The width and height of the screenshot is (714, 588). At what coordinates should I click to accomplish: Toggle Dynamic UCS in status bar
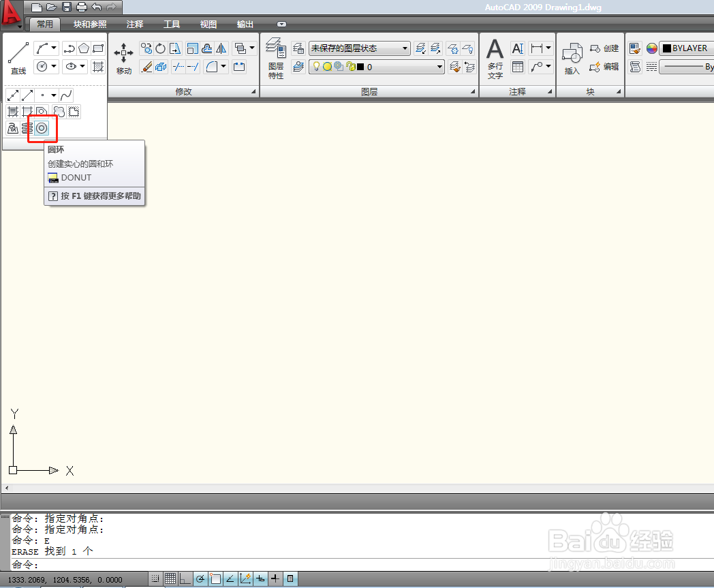[x=245, y=578]
